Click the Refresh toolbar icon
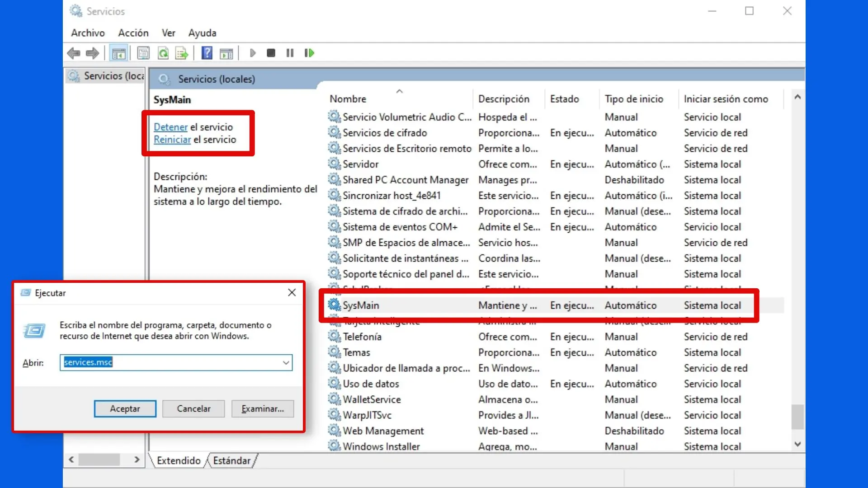 (163, 53)
